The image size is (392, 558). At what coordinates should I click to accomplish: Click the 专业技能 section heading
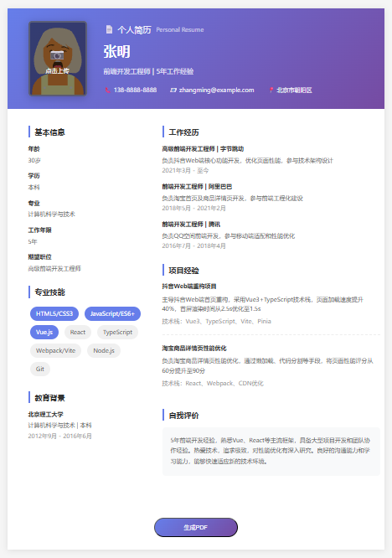(49, 292)
